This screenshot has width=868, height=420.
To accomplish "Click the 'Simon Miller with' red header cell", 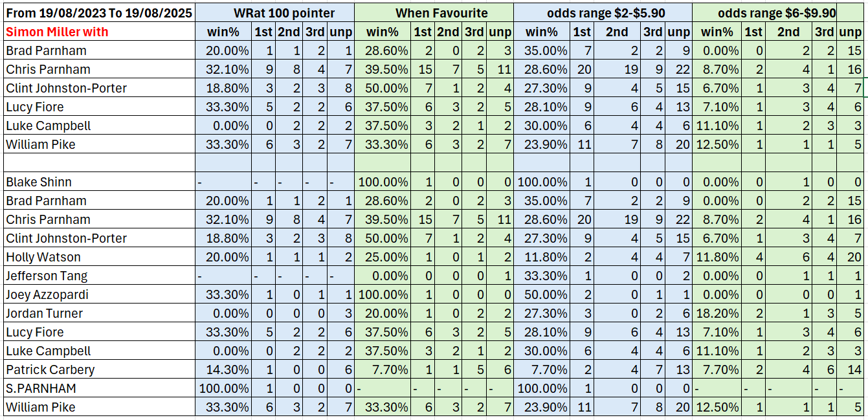I will pyautogui.click(x=98, y=32).
